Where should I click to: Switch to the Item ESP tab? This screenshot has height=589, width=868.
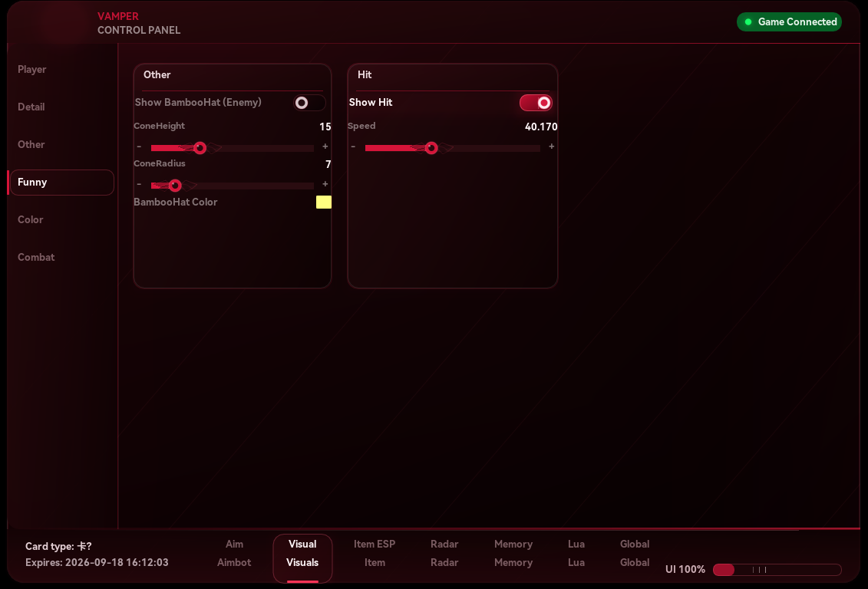(375, 554)
